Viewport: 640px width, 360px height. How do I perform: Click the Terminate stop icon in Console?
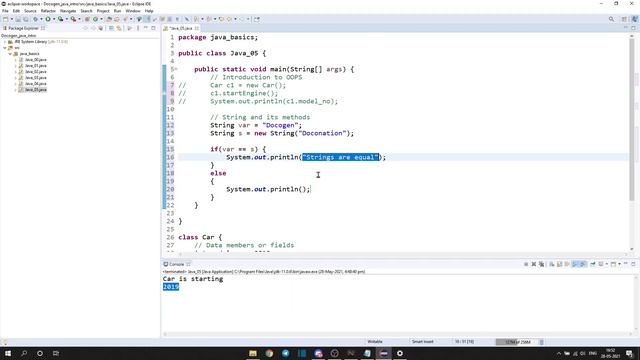(526, 264)
